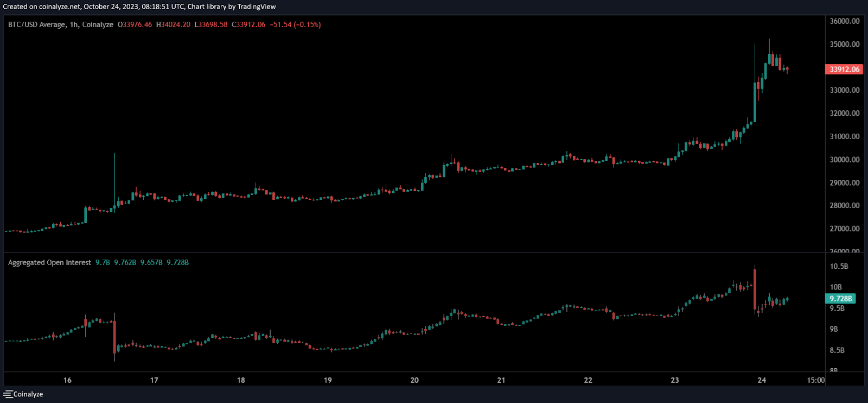Click the 29000.00 price axis label
This screenshot has width=868, height=403.
point(845,182)
